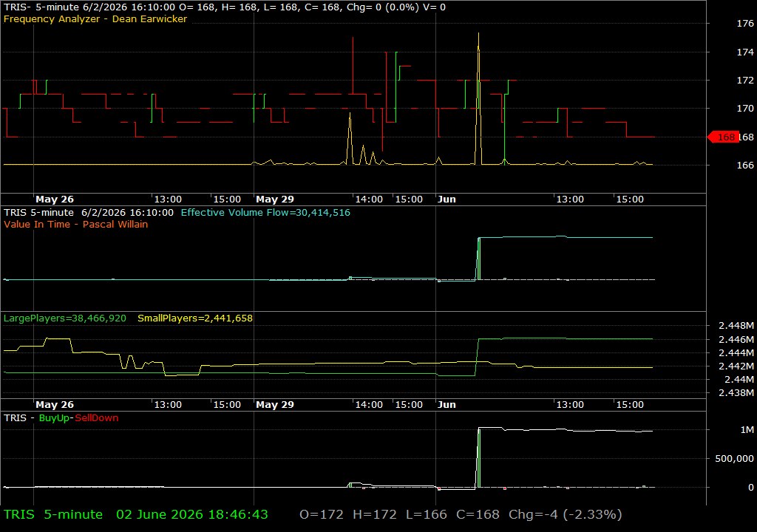This screenshot has height=532, width=757.
Task: Click the 166 price axis label
Action: tap(745, 165)
